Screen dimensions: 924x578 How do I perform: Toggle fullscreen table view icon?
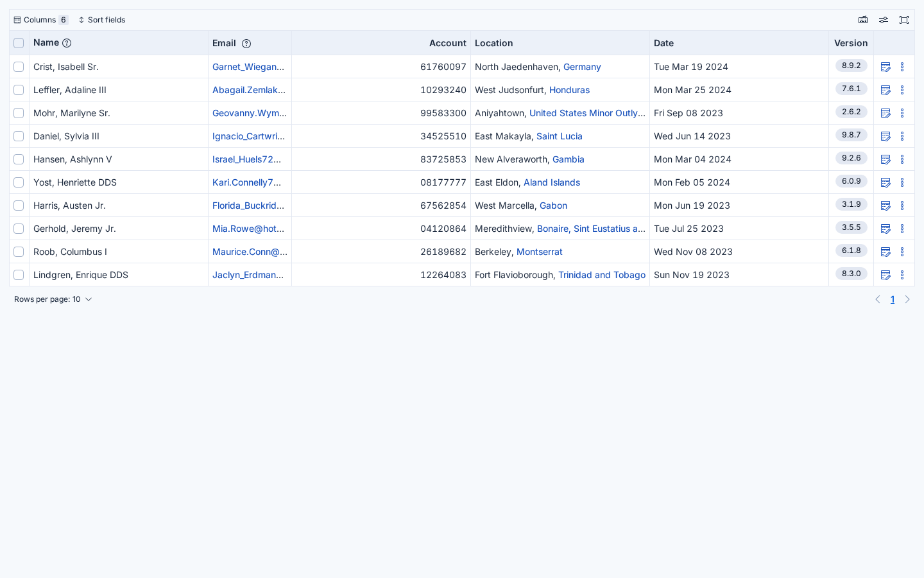(904, 20)
